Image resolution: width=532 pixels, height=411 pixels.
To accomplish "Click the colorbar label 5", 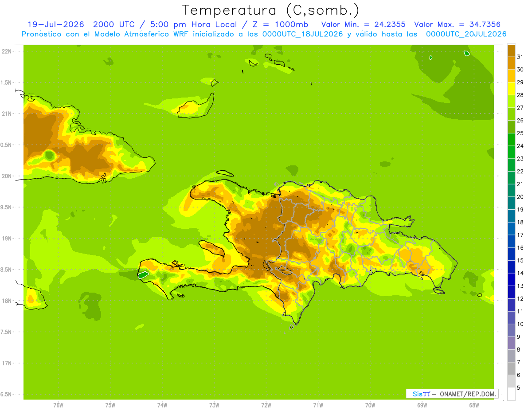I will (x=518, y=388).
